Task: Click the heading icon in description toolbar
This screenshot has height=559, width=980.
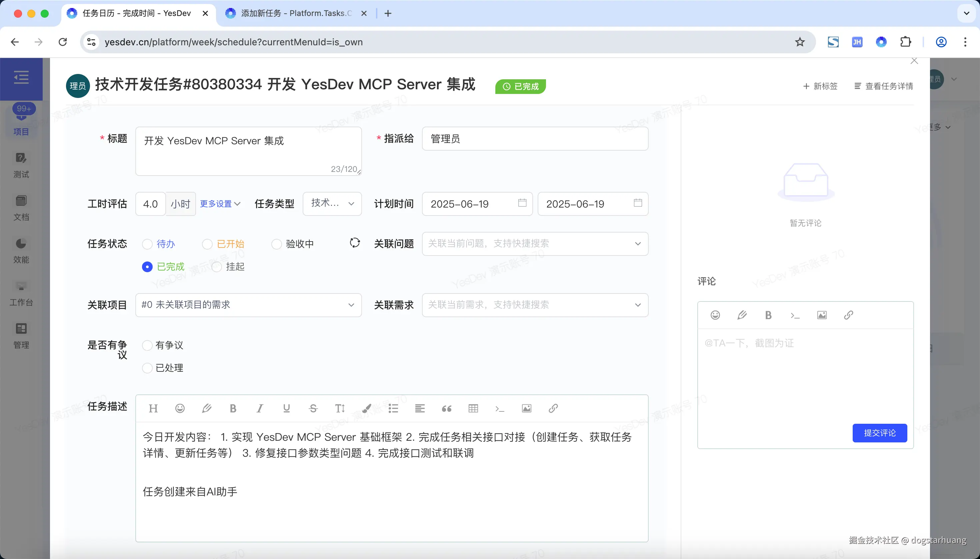Action: click(153, 408)
